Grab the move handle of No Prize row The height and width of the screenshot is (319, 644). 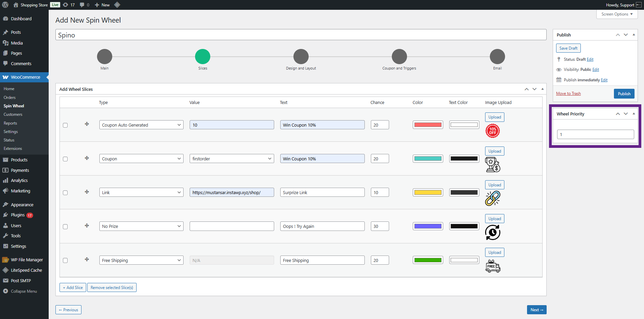pyautogui.click(x=87, y=225)
